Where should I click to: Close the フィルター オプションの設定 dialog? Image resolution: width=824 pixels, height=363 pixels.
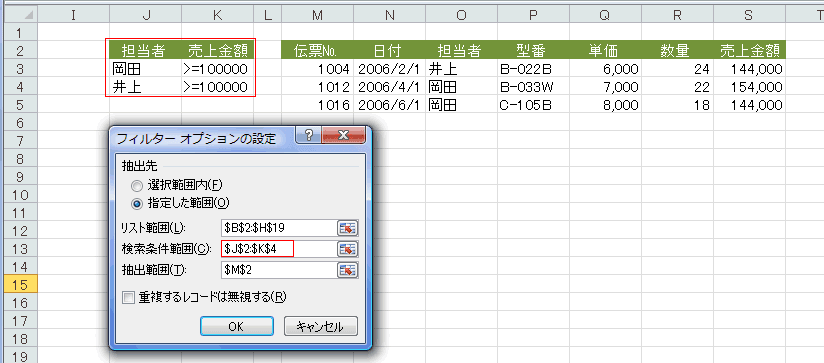click(x=343, y=136)
